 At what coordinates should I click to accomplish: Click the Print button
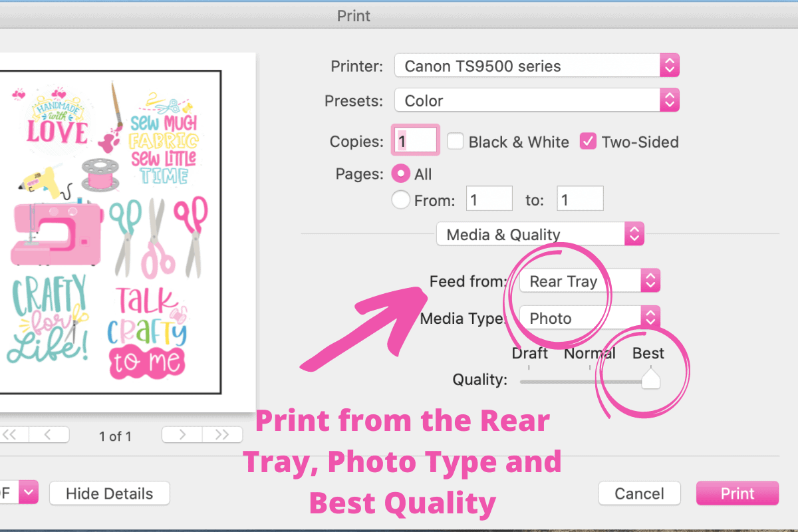(737, 493)
